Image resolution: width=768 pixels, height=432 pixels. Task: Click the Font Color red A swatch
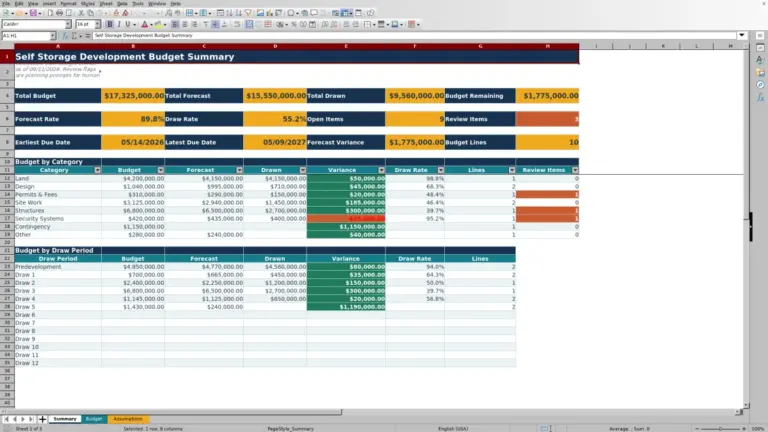(144, 24)
